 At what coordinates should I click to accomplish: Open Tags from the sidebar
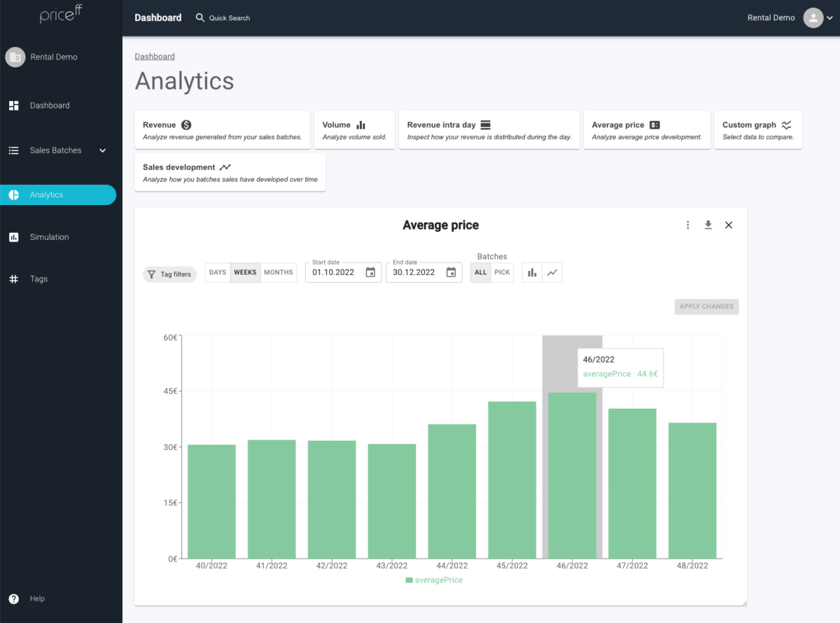point(38,279)
